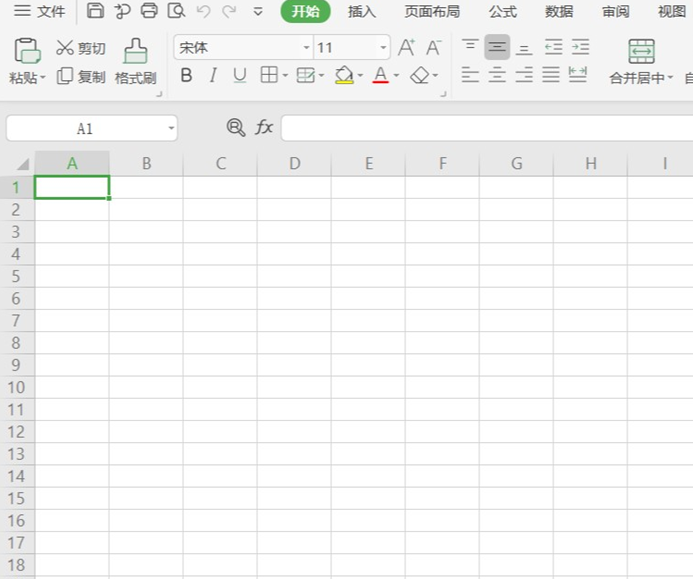Viewport: 693px width, 579px height.
Task: Click justify alignment icon
Action: (x=551, y=75)
